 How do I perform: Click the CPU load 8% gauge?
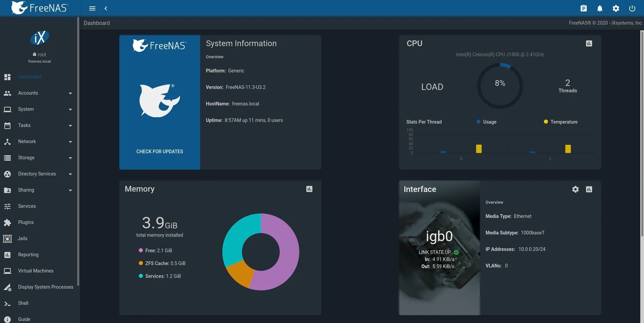click(500, 86)
